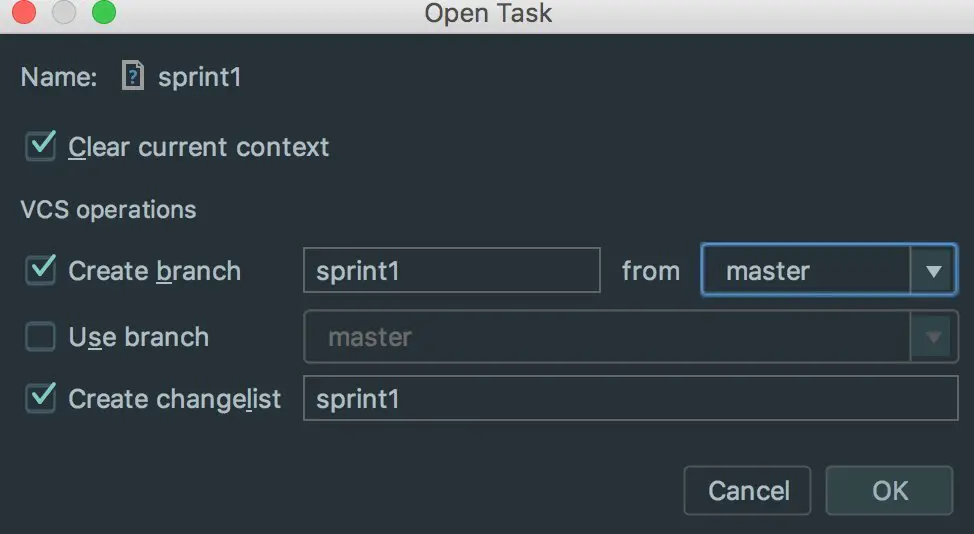Click the 'Use branch' label text

coord(138,337)
